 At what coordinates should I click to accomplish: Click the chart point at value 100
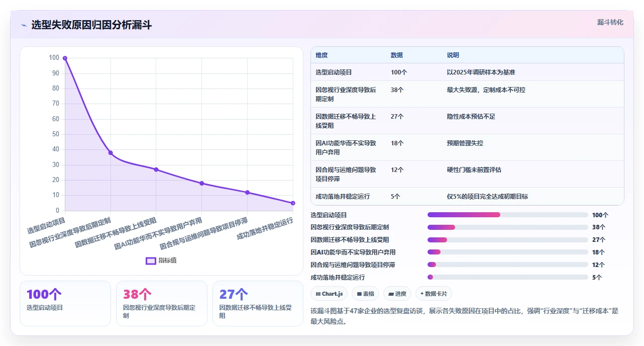point(65,58)
